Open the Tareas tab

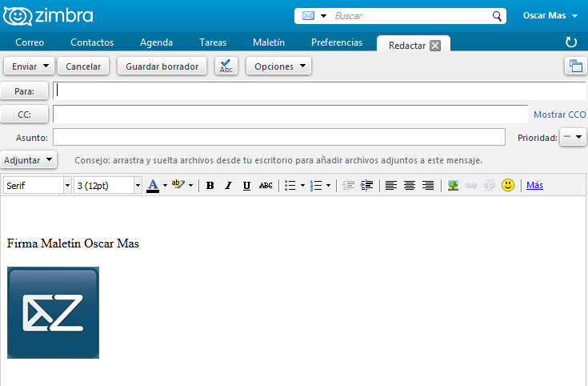[x=213, y=42]
